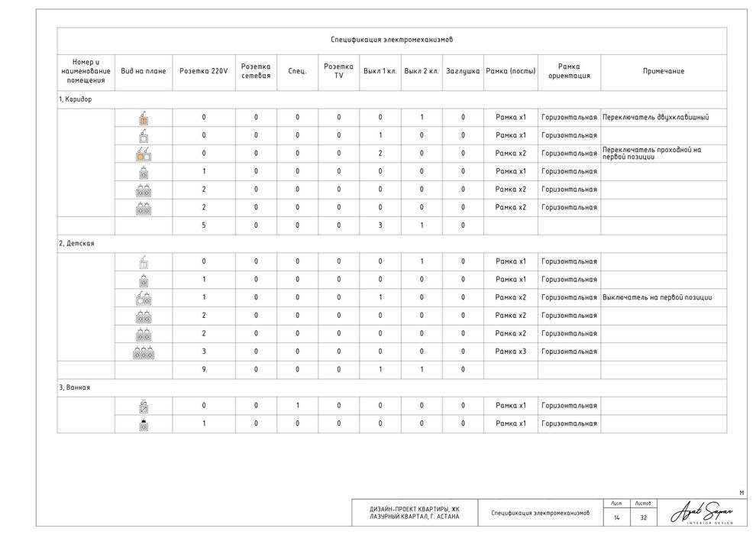Click the Agat Sapar signature logo
This screenshot has height=535, width=756.
tap(702, 513)
